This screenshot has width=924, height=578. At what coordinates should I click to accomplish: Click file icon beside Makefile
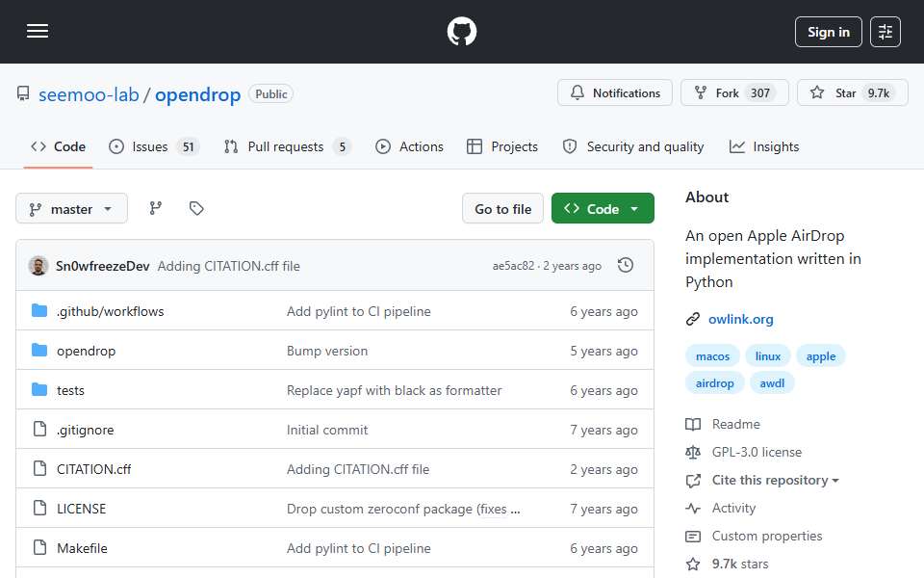(x=39, y=547)
